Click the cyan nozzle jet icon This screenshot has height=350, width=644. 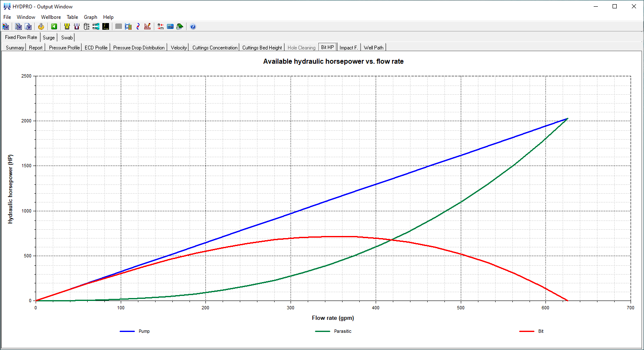[x=96, y=26]
